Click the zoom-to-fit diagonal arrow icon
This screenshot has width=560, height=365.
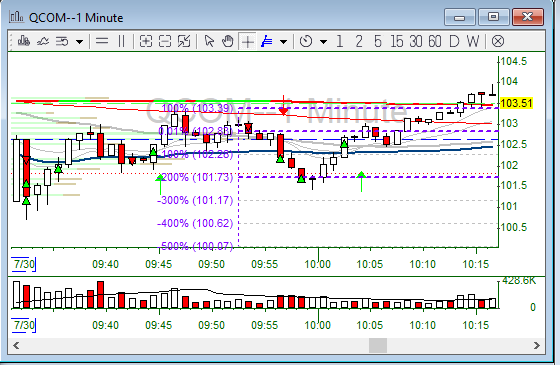tap(184, 41)
